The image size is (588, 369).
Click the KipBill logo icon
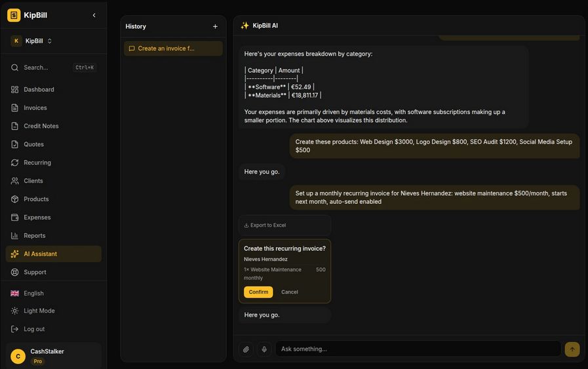[14, 15]
